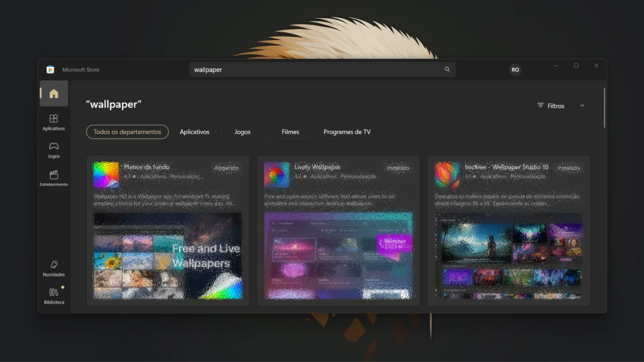Open Novidades in the sidebar
644x362 pixels.
(x=54, y=268)
